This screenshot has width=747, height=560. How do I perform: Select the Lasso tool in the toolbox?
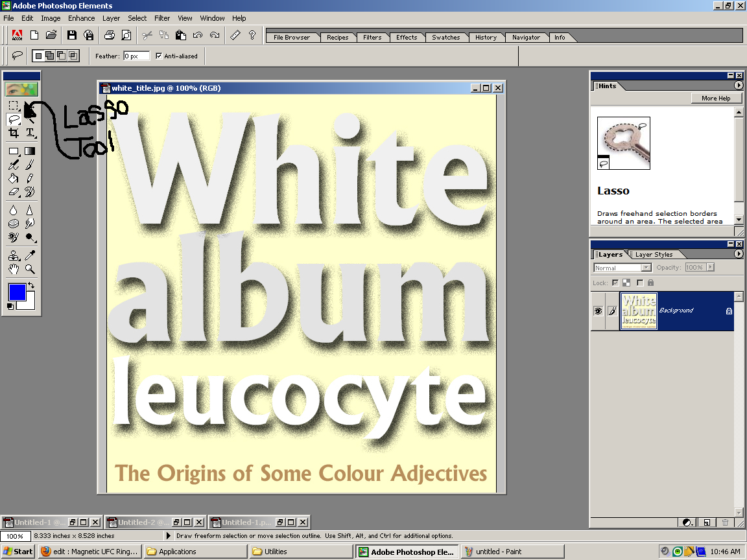pos(14,119)
